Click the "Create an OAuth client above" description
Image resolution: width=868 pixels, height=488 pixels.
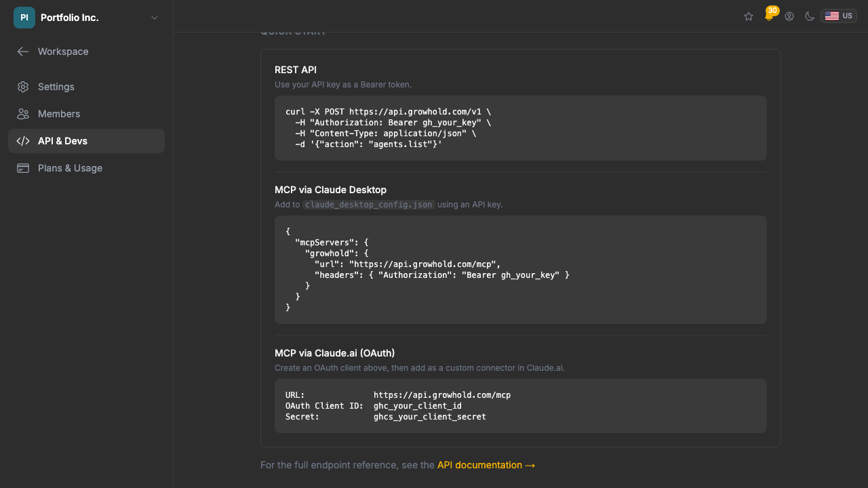(x=419, y=368)
